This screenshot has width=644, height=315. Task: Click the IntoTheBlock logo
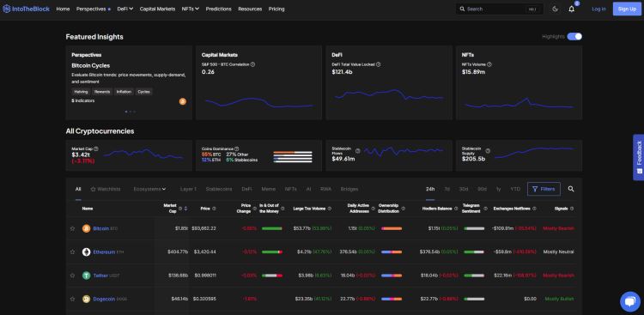[x=26, y=9]
